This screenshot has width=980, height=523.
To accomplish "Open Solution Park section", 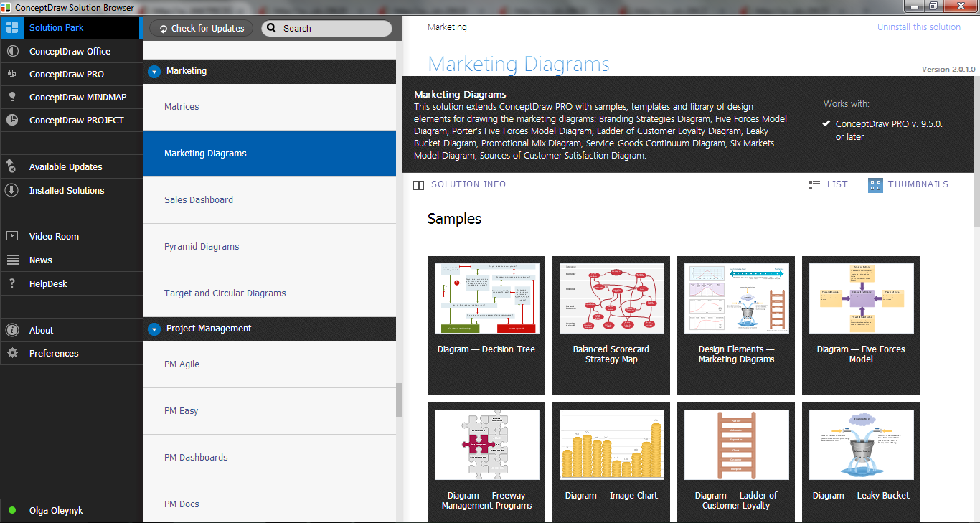I will (x=71, y=28).
